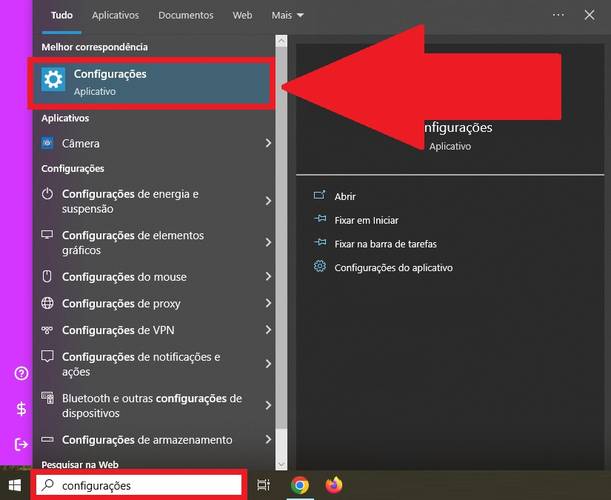611x500 pixels.
Task: Click the Câmera app icon
Action: (x=47, y=143)
